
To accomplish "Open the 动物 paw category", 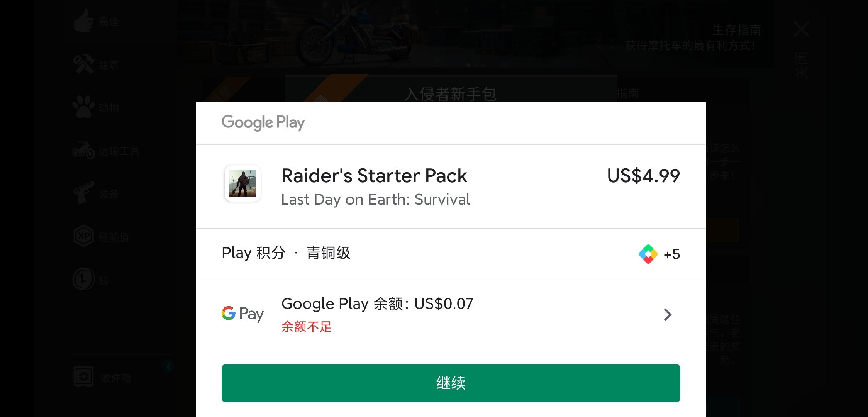I will coord(97,107).
